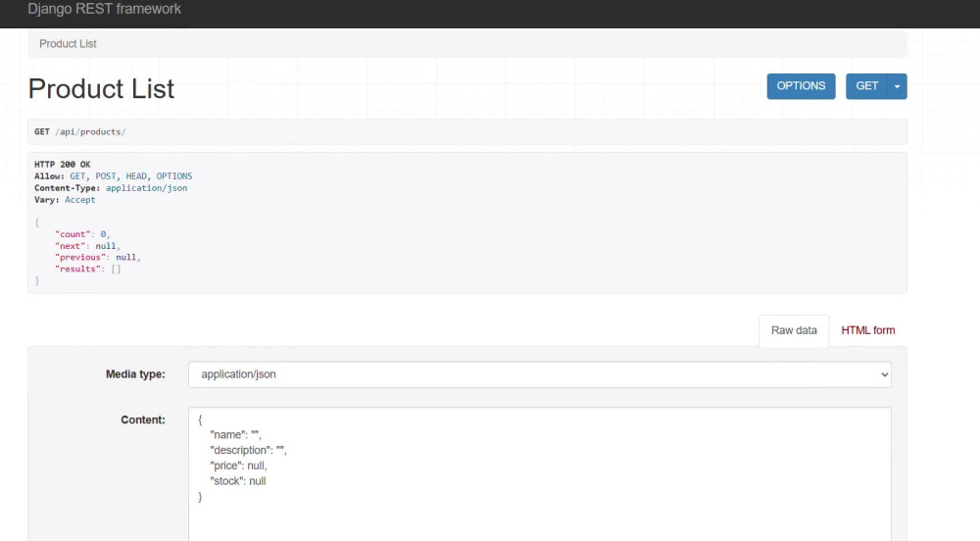Image resolution: width=980 pixels, height=541 pixels.
Task: Open the Media type select box
Action: pos(539,374)
